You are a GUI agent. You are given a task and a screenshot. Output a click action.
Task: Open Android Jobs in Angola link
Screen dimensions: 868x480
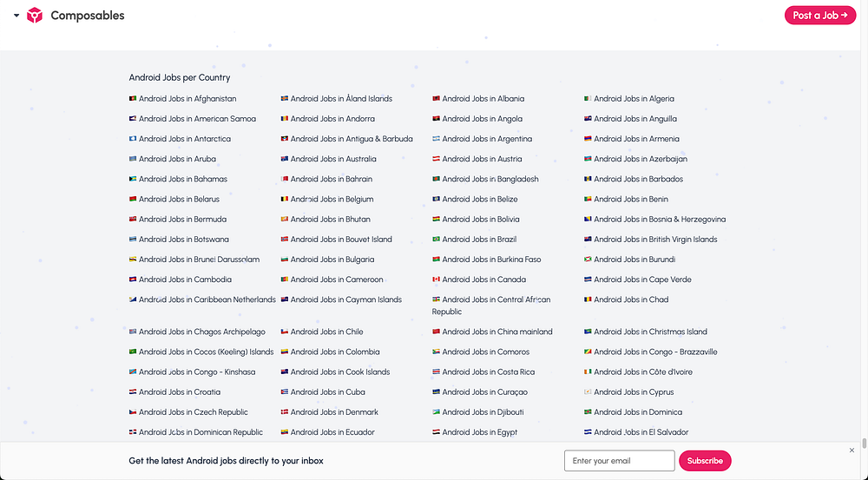click(x=477, y=118)
